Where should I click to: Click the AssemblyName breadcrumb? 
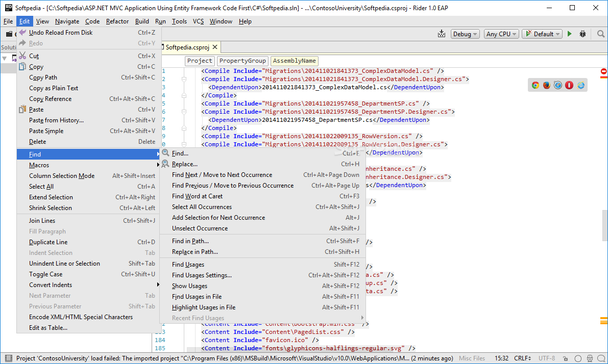(x=295, y=61)
